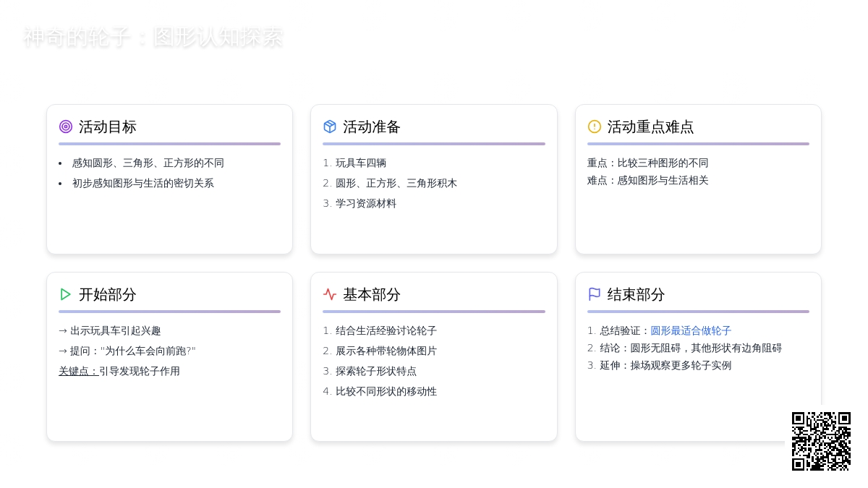Click the alert circle icon beside 活动重点难点

tap(595, 127)
